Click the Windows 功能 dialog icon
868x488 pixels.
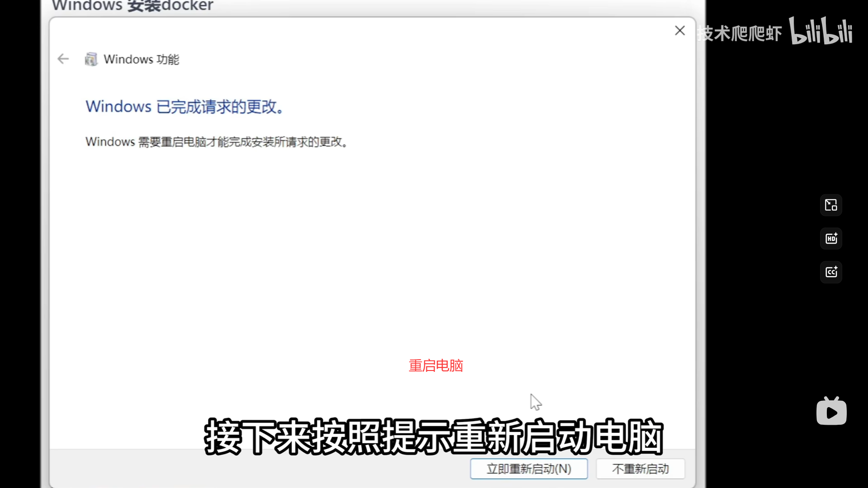pos(91,59)
